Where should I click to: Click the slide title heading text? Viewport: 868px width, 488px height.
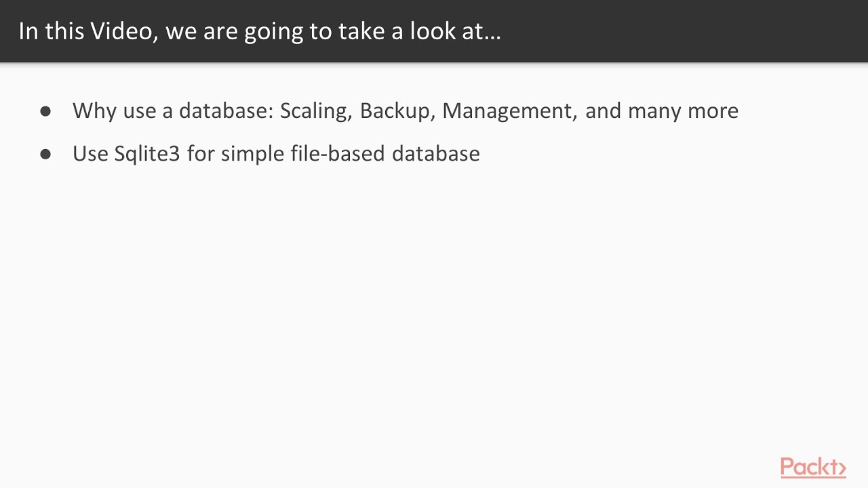[259, 31]
